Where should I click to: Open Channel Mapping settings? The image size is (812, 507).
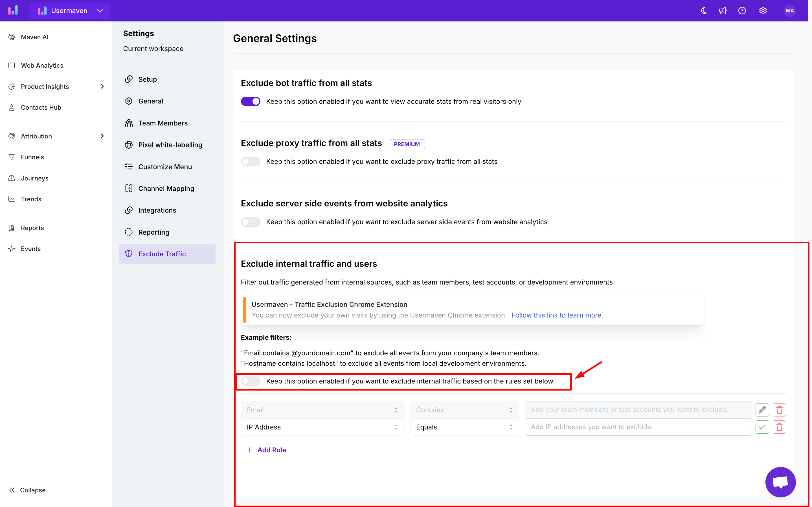166,188
